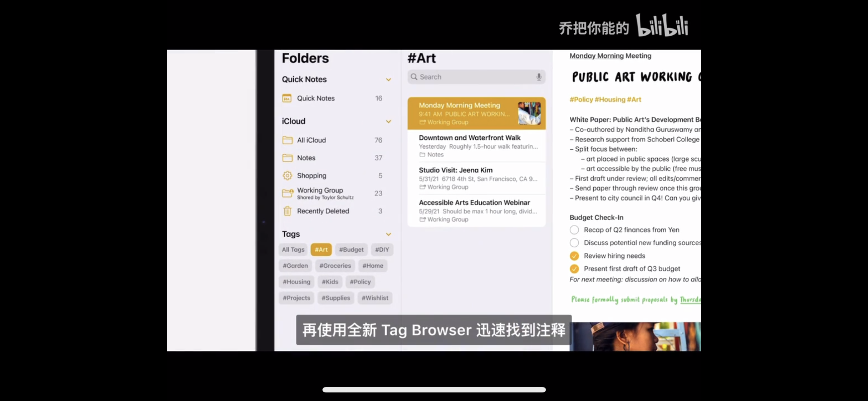Collapse the Quick Notes section chevron
This screenshot has height=401, width=868.
pos(388,79)
